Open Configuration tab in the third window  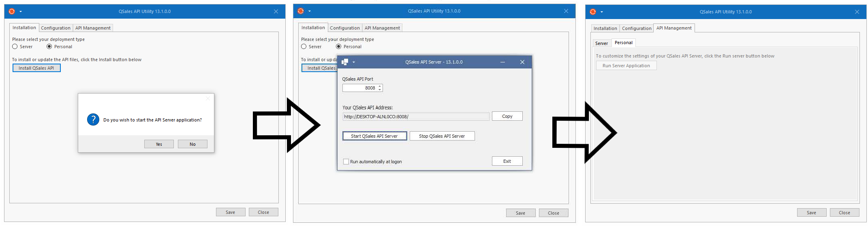(637, 28)
